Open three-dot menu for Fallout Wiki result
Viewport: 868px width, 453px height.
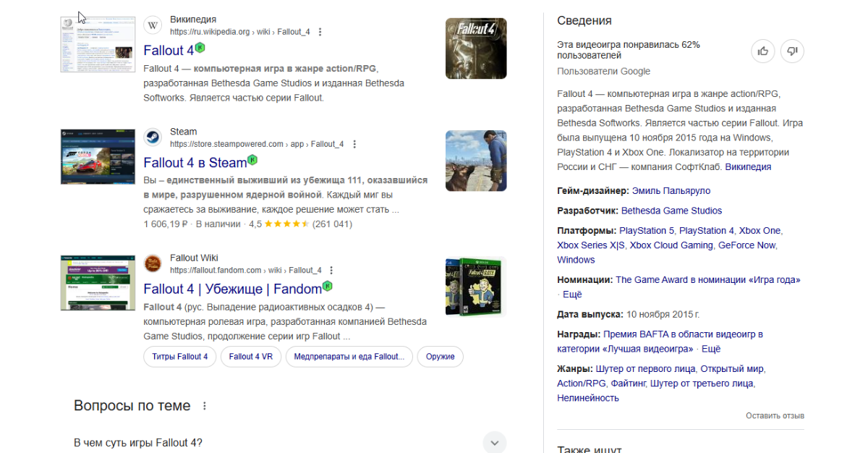coord(332,270)
